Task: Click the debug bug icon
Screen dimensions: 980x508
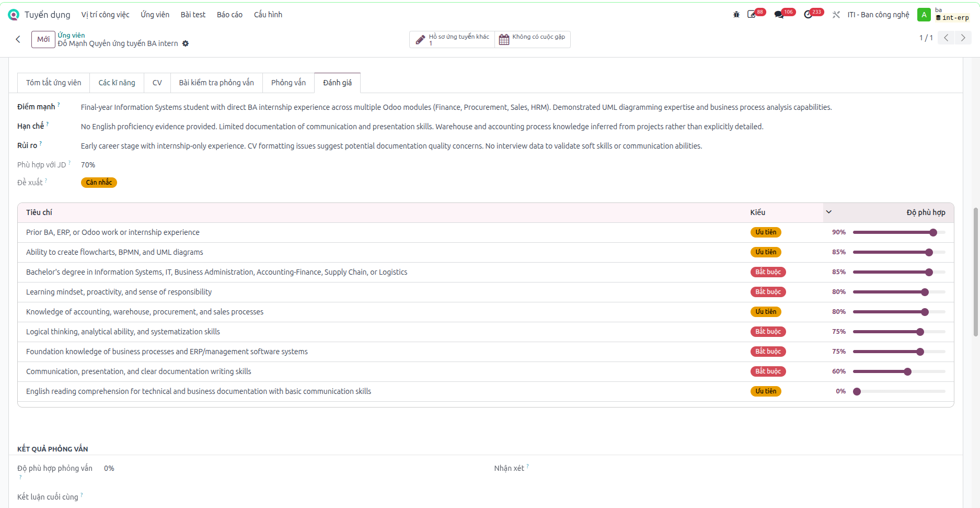Action: coord(736,15)
